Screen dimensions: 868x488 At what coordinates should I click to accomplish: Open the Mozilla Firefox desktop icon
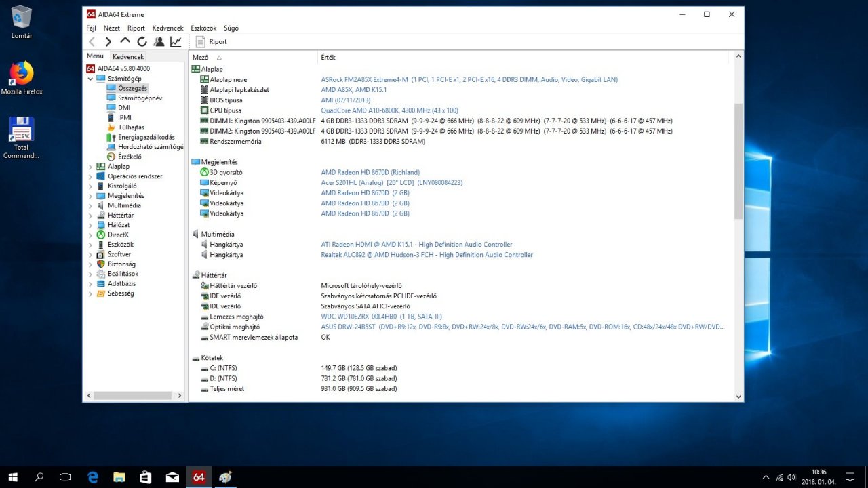pos(22,78)
